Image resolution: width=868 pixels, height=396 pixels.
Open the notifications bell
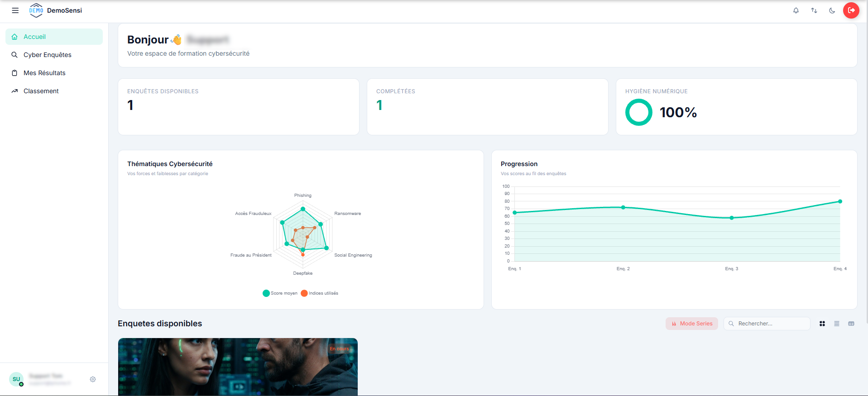pyautogui.click(x=796, y=10)
